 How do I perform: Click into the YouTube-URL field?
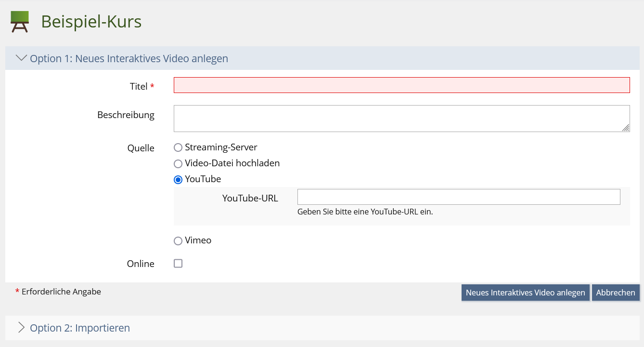point(458,197)
